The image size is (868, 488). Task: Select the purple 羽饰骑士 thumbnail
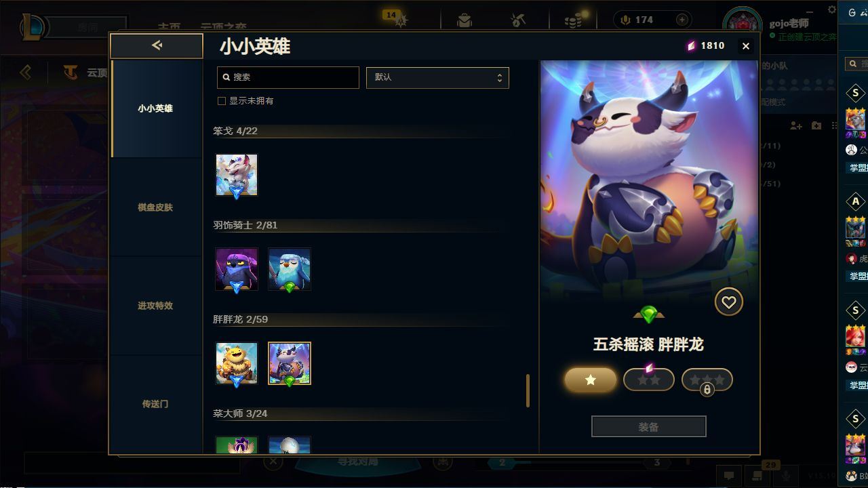pyautogui.click(x=237, y=269)
